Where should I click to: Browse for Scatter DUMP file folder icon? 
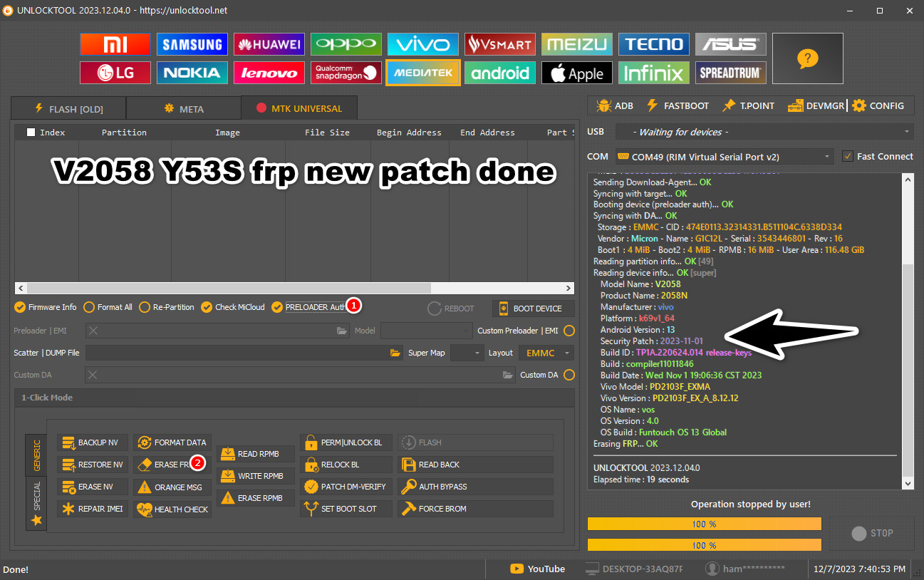pyautogui.click(x=395, y=353)
